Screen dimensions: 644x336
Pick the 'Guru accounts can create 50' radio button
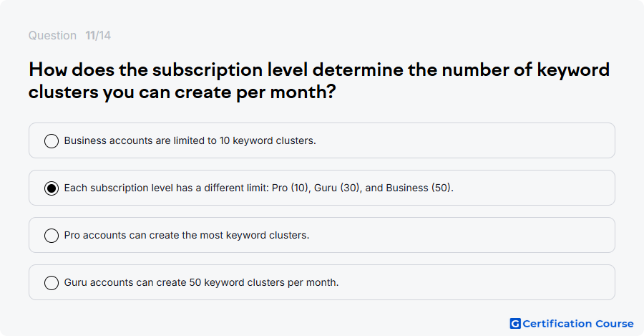point(52,282)
